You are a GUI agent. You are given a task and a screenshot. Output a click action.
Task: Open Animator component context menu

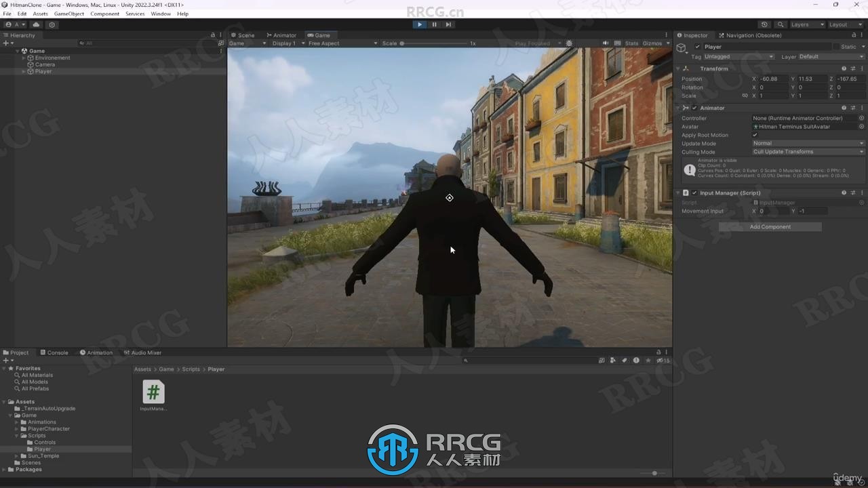click(862, 108)
